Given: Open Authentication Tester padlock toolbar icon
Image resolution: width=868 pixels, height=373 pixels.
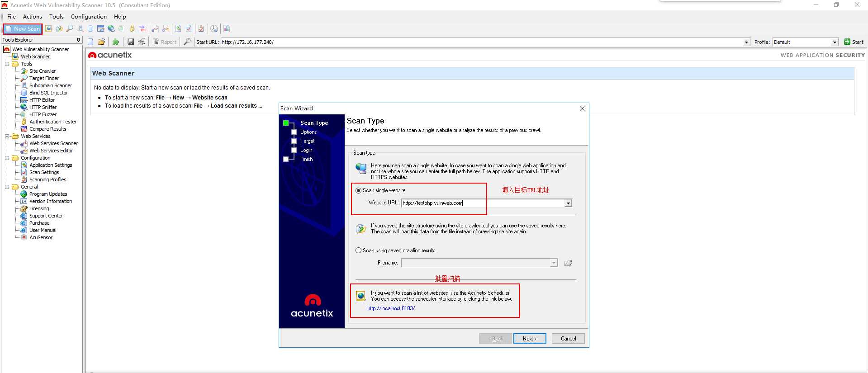Looking at the screenshot, I should tap(132, 28).
